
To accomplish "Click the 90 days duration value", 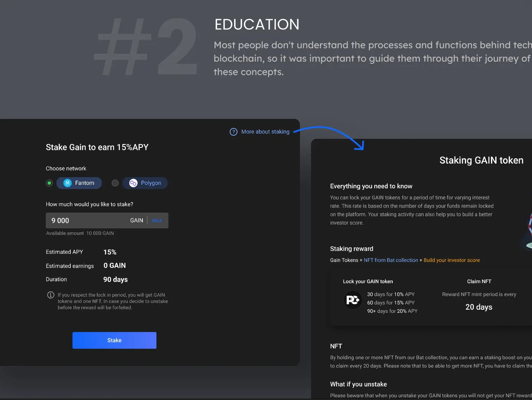I will (x=115, y=280).
